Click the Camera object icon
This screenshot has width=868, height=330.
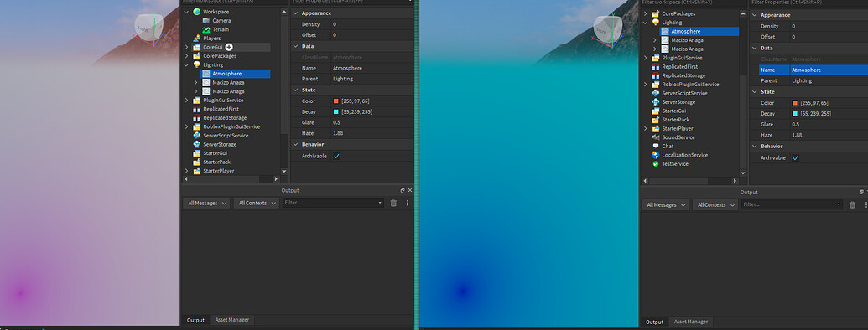click(x=206, y=20)
